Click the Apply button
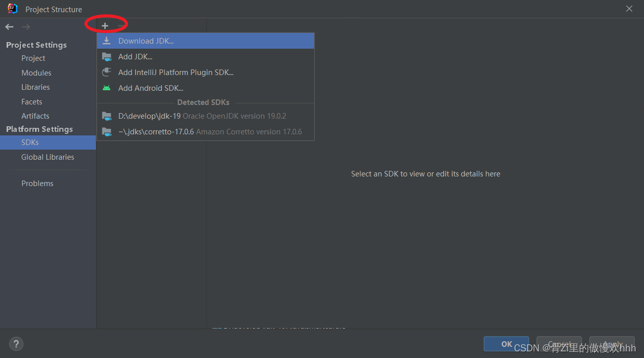Viewport: 644px width, 358px height. click(x=612, y=344)
